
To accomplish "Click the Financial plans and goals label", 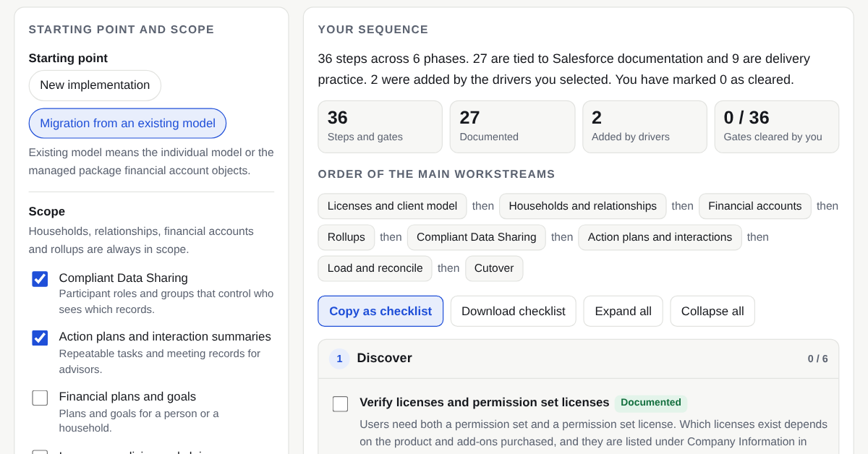I will 127,396.
